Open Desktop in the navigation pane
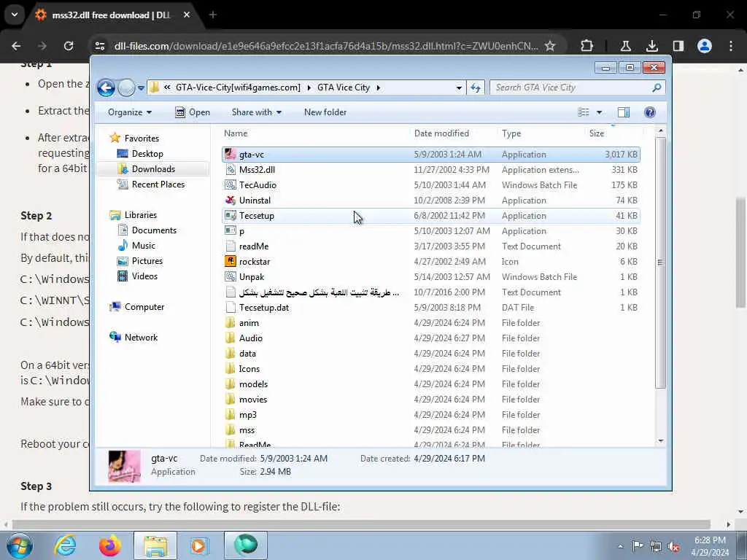 click(147, 154)
